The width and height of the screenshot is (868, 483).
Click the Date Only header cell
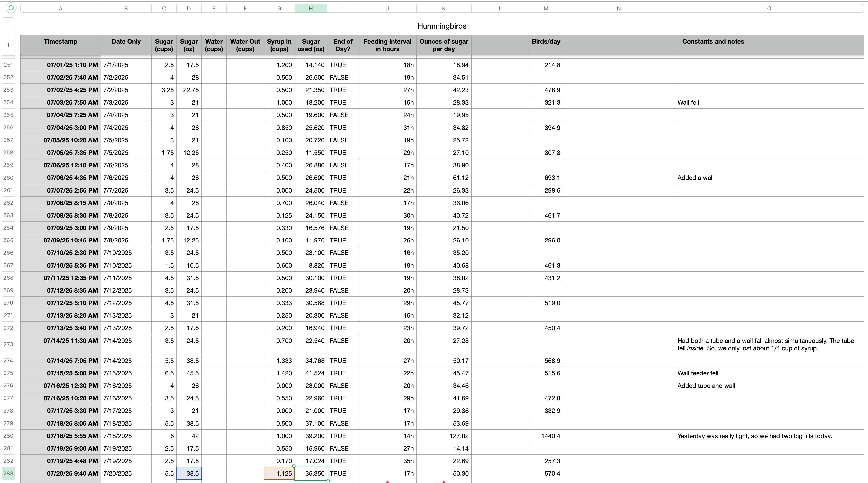point(126,45)
